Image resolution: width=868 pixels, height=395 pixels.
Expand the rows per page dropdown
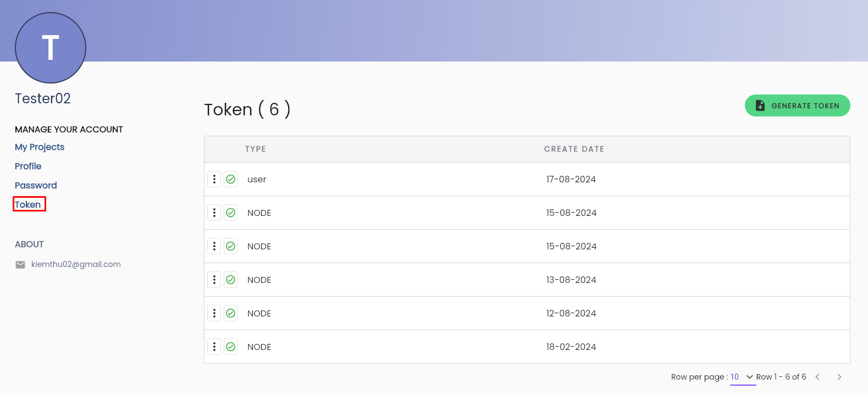[x=749, y=377]
